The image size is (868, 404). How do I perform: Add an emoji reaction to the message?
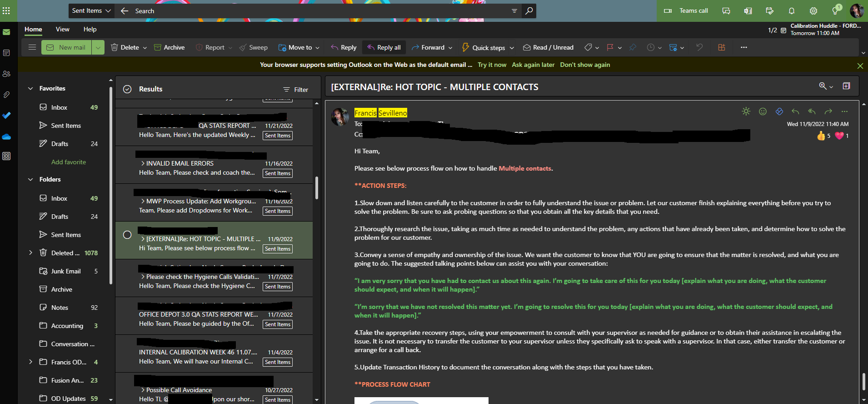(763, 111)
